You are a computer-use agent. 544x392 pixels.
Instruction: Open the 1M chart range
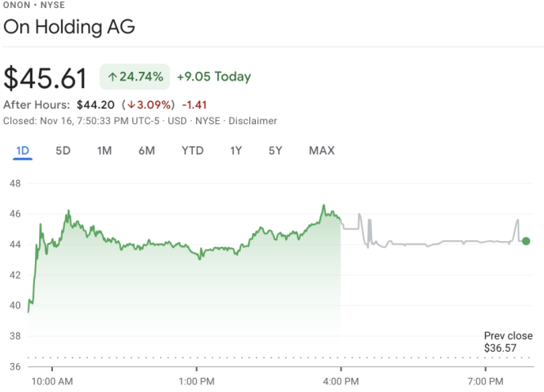tap(104, 151)
